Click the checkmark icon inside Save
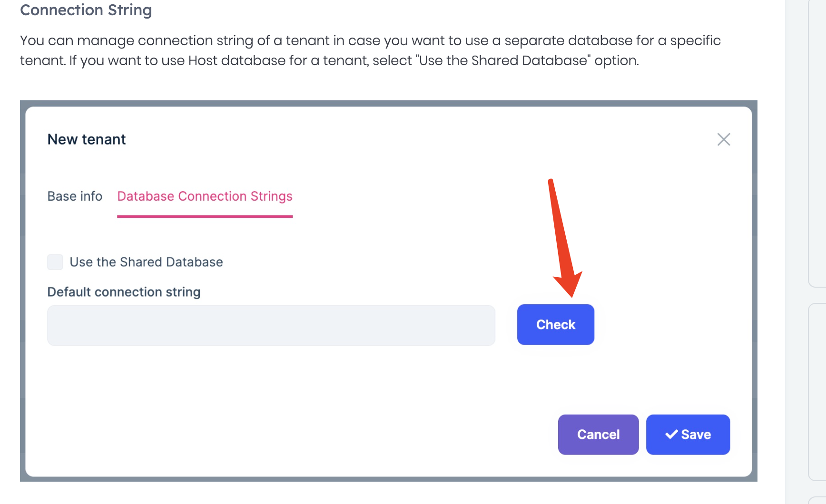 click(x=671, y=435)
